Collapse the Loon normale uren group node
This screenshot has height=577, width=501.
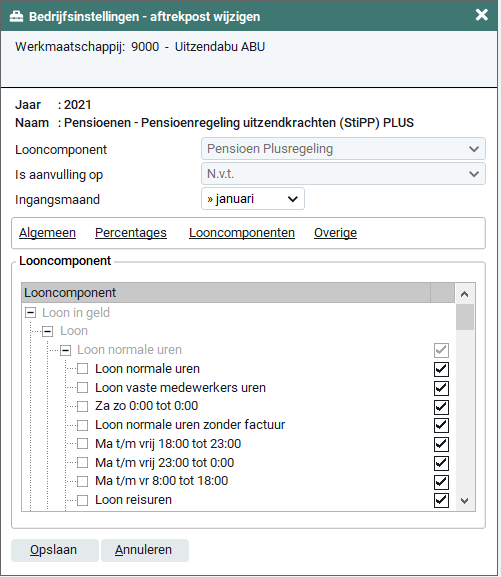tap(66, 350)
